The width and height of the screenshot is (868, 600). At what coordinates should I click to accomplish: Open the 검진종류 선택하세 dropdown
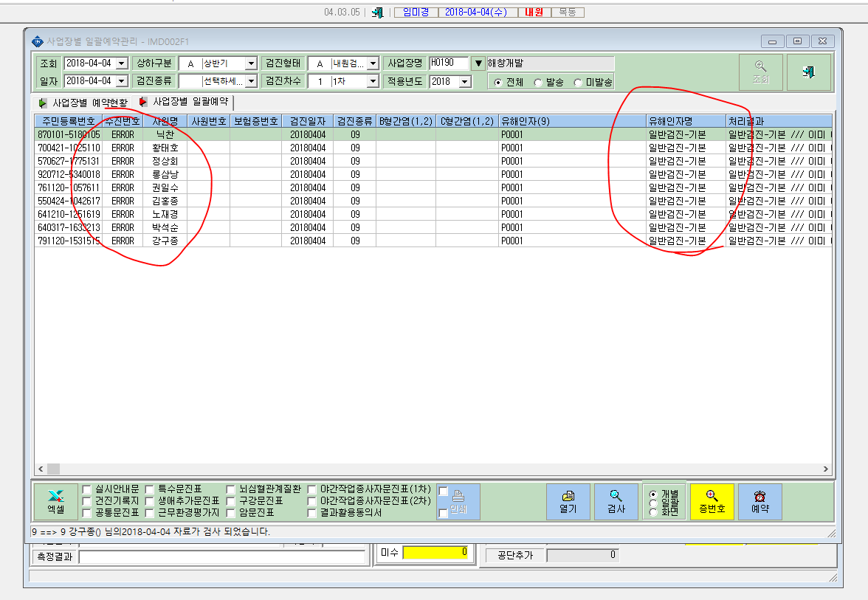tap(251, 81)
